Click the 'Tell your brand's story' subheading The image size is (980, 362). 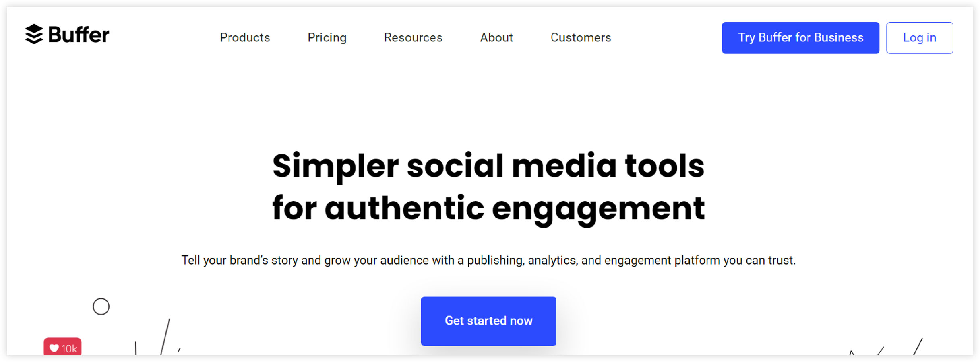pyautogui.click(x=488, y=260)
